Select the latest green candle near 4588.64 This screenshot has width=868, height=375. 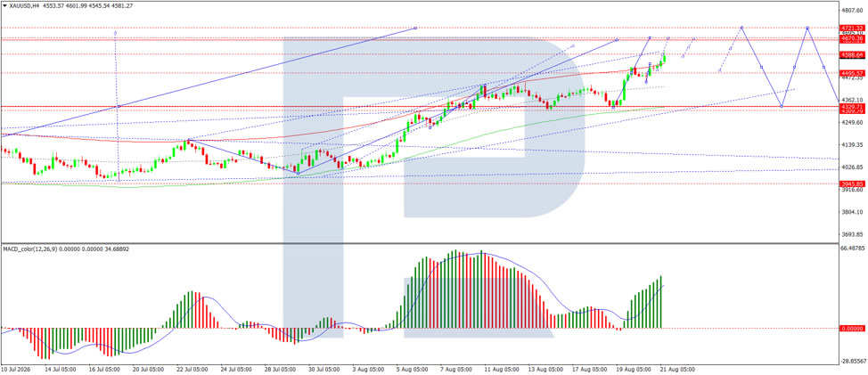(x=664, y=59)
